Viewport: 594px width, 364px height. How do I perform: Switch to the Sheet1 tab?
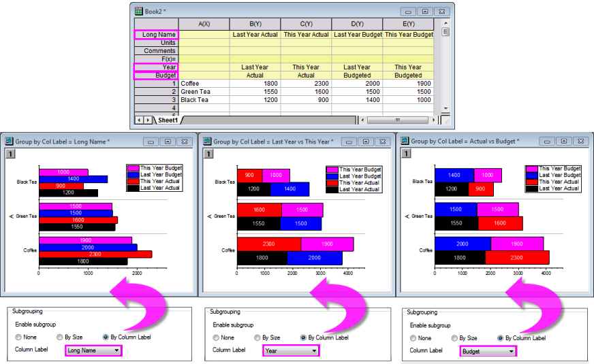[x=168, y=120]
